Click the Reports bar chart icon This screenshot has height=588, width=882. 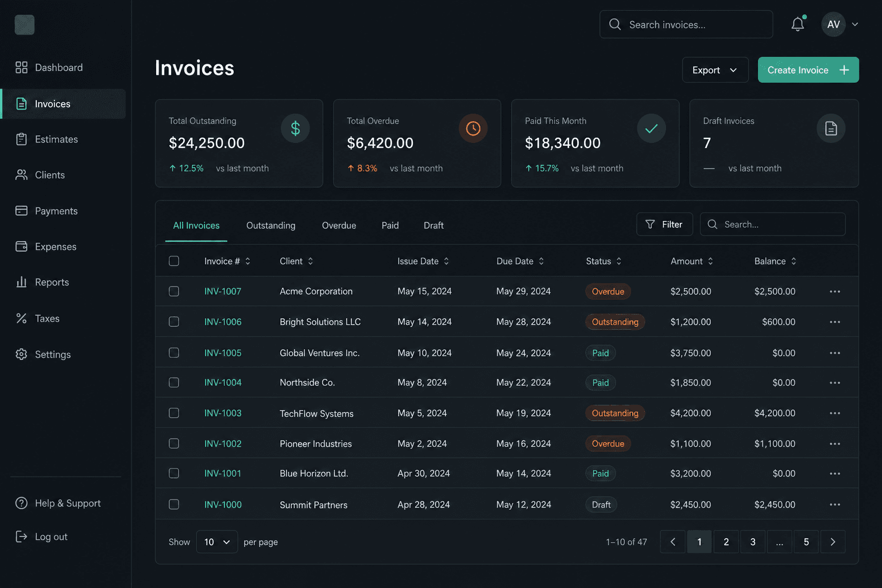21,282
